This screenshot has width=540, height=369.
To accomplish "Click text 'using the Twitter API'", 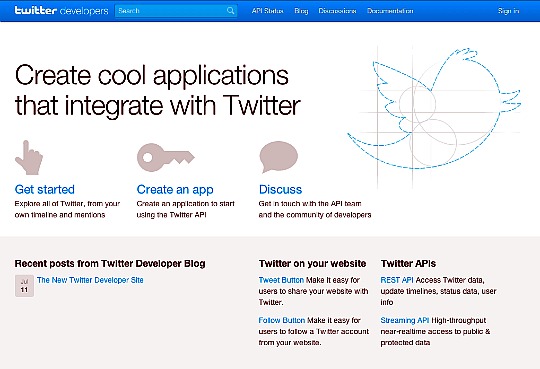I will pos(172,215).
